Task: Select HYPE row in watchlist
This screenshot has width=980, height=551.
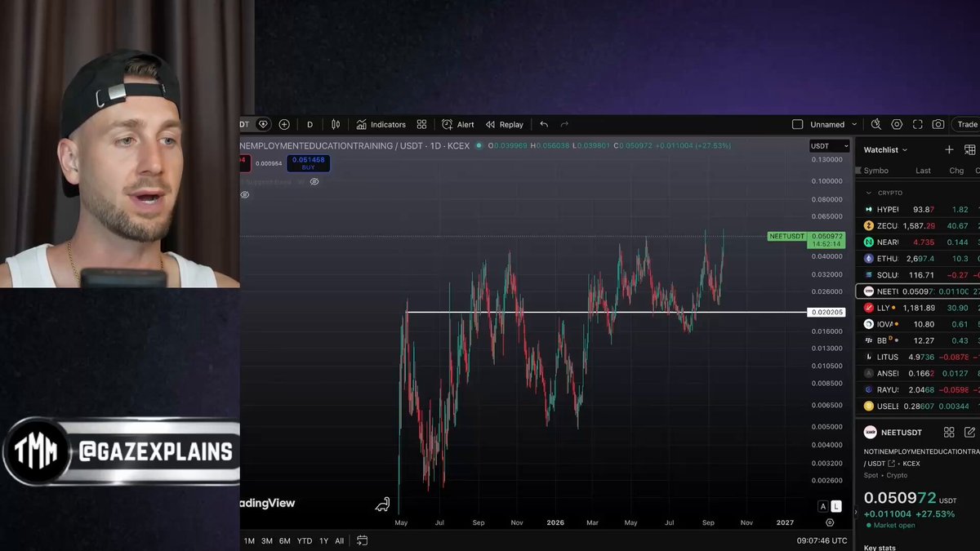Action: (x=917, y=210)
